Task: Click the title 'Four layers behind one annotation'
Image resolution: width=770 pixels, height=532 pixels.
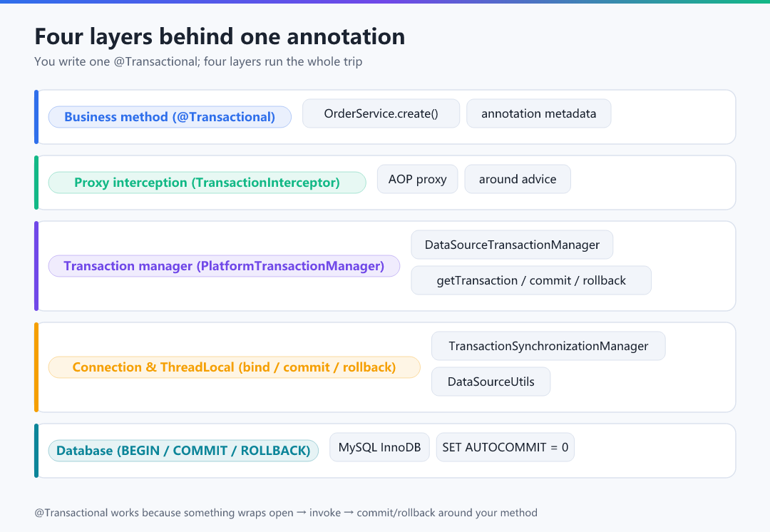Action: click(220, 37)
